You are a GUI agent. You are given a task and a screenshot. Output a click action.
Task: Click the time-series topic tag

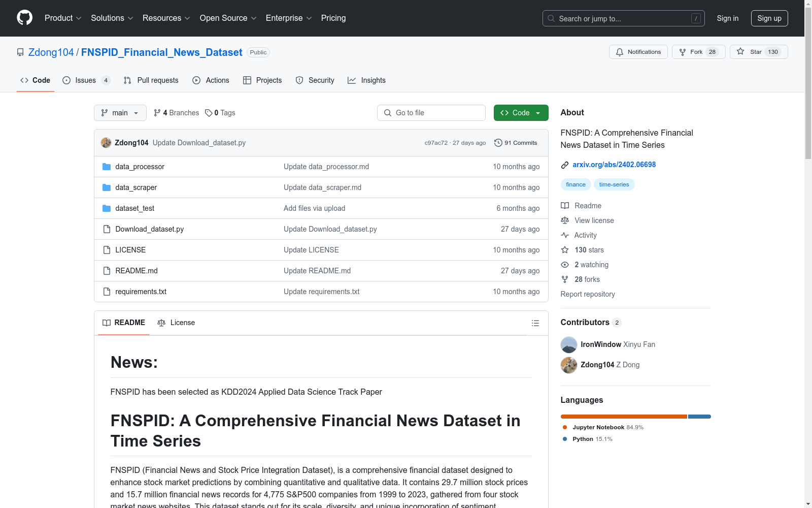614,184
